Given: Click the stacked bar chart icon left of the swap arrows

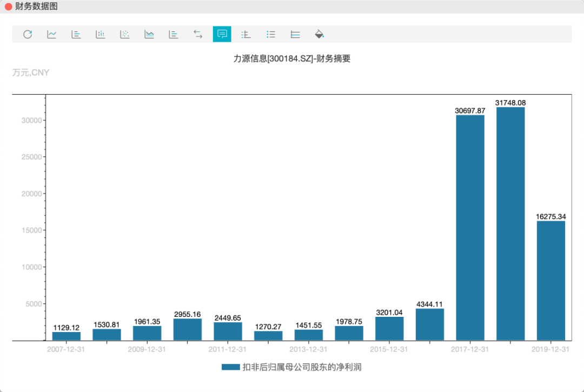Looking at the screenshot, I should coord(174,34).
